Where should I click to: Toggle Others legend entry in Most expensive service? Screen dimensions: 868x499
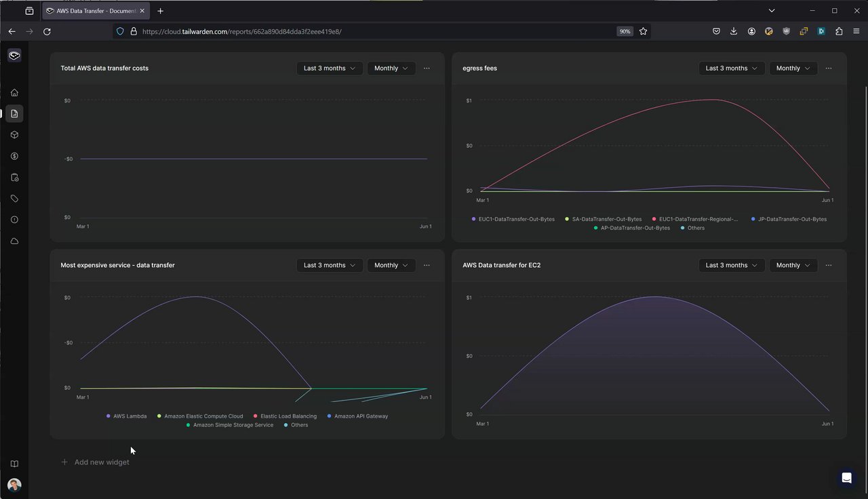click(x=296, y=425)
